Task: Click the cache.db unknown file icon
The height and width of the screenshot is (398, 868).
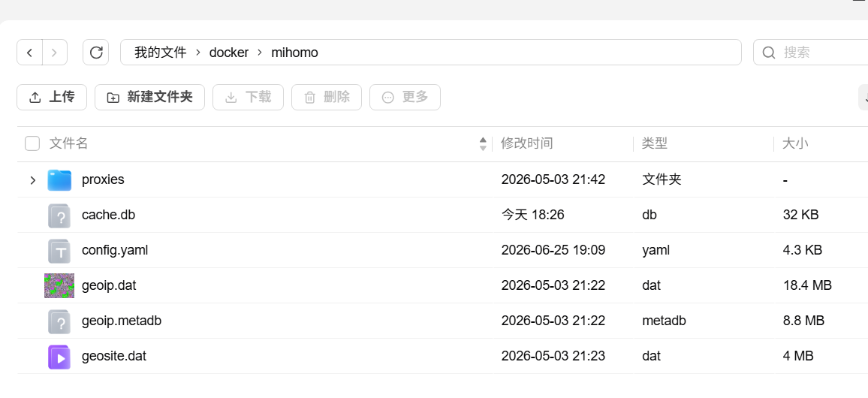Action: click(59, 216)
